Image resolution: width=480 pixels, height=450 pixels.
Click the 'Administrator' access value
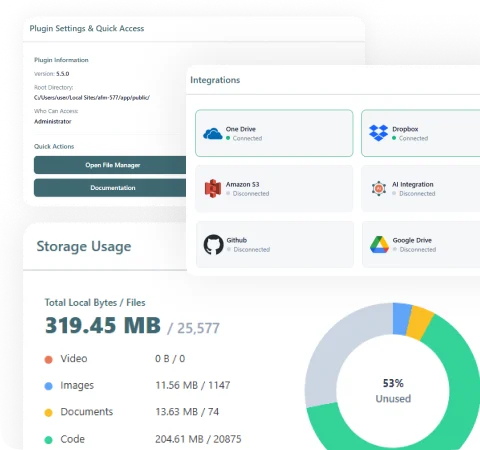tap(53, 121)
